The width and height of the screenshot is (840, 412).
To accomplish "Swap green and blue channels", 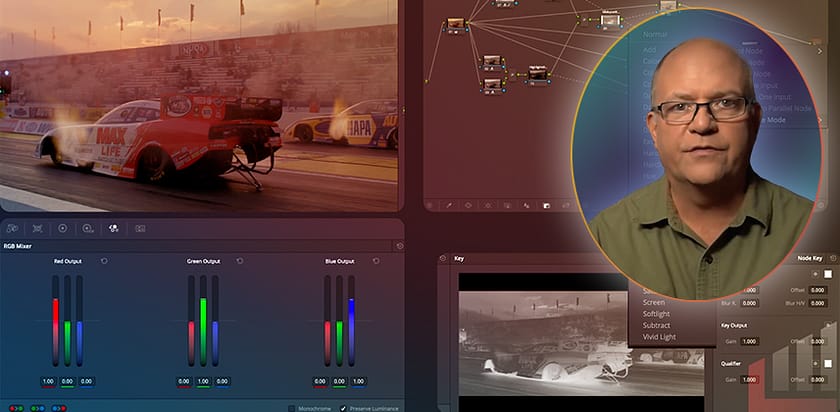I will [x=38, y=408].
